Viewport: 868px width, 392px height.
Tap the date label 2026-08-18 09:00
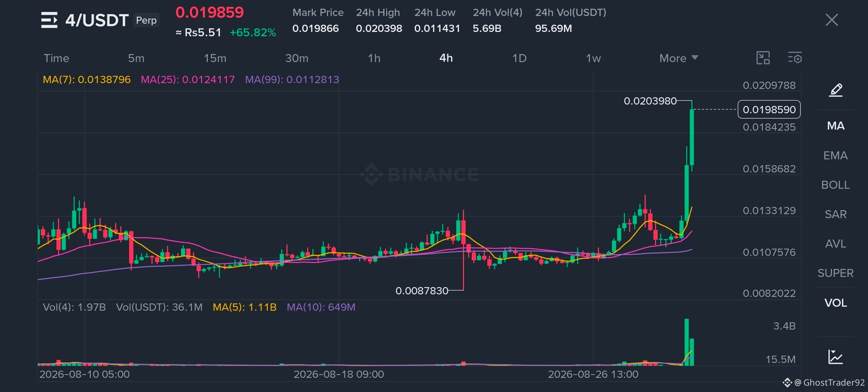point(339,374)
